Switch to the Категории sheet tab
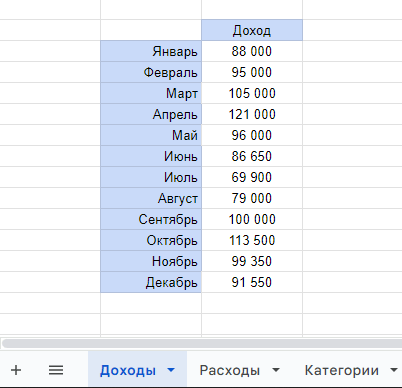The height and width of the screenshot is (388, 402). click(342, 370)
